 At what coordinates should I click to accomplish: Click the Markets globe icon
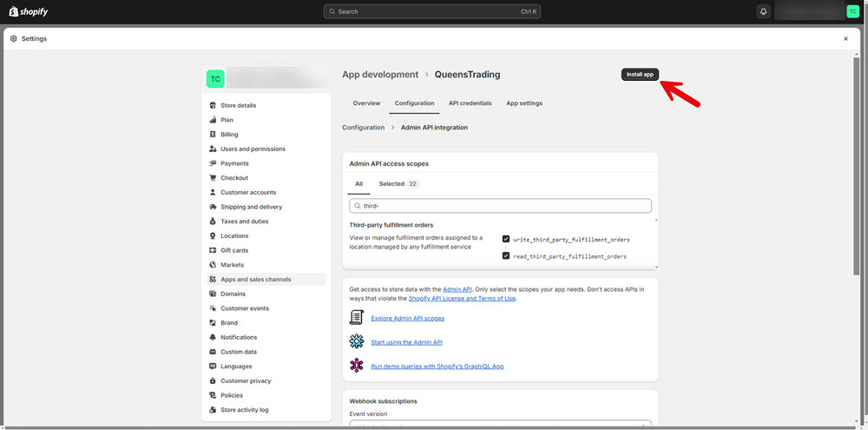(x=213, y=265)
